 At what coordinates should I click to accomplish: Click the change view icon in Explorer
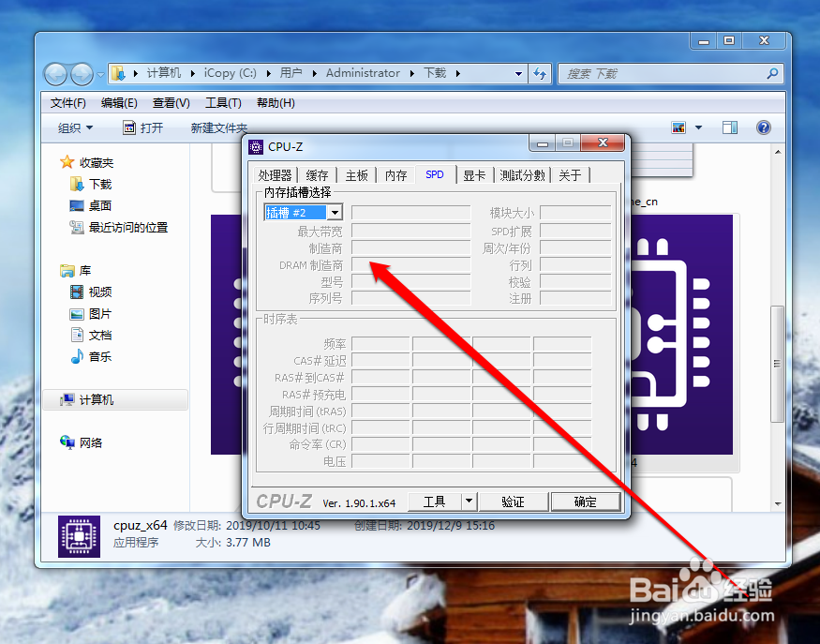click(x=678, y=127)
